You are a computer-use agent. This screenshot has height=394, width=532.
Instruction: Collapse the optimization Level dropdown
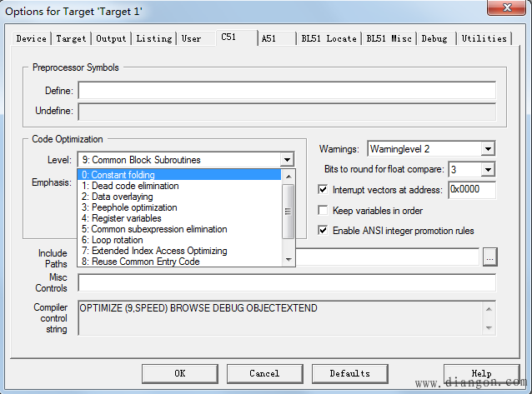click(287, 160)
